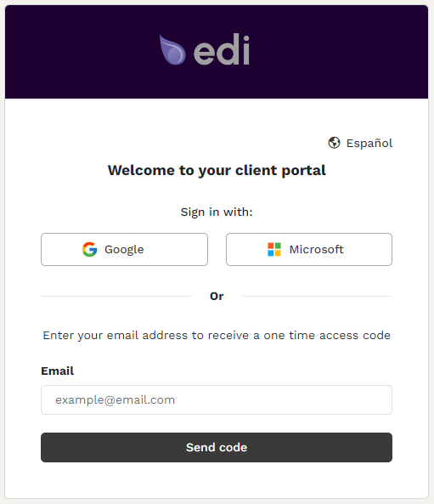This screenshot has height=504, width=434.
Task: Click the Sign in with: text
Action: [217, 212]
